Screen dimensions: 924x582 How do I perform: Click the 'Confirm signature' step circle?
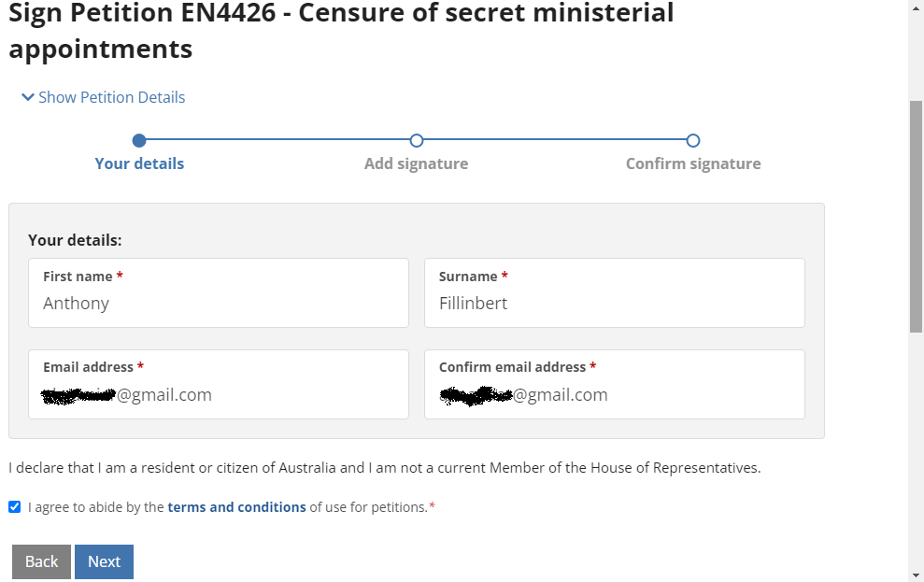tap(693, 141)
